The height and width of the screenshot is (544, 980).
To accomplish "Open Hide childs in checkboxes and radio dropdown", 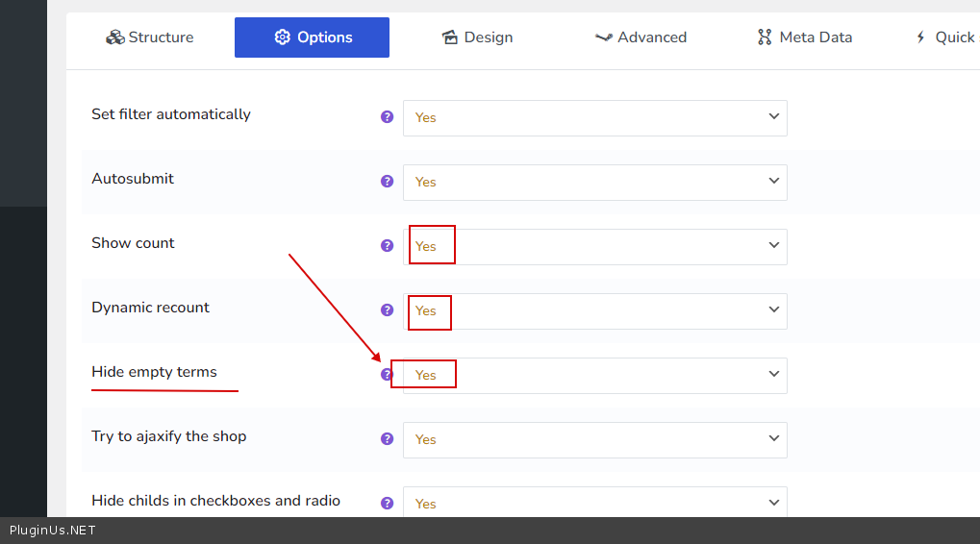I will [x=594, y=503].
